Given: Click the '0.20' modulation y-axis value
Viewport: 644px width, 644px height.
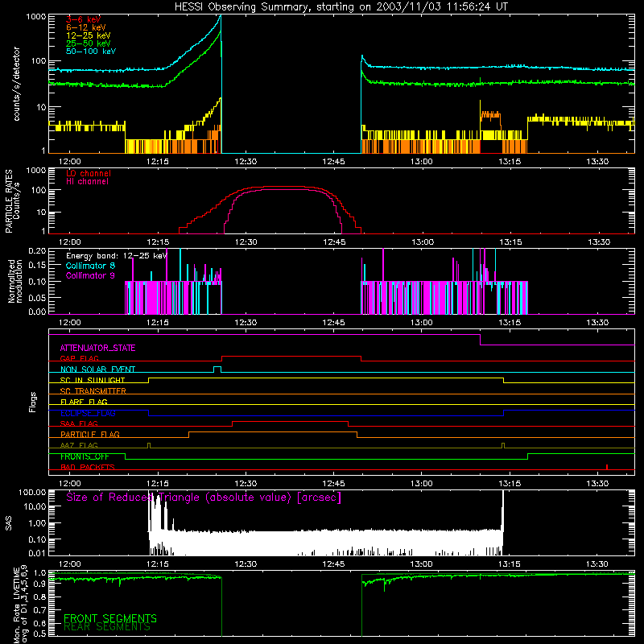Looking at the screenshot, I should 37,251.
